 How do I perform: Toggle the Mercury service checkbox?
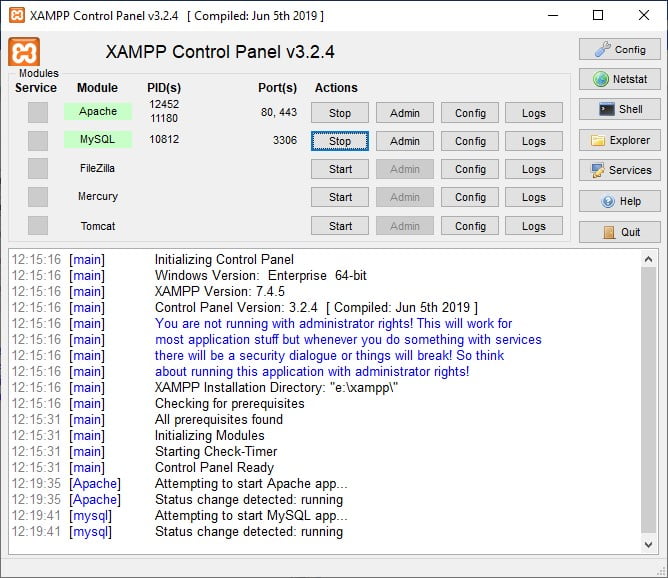[x=38, y=197]
